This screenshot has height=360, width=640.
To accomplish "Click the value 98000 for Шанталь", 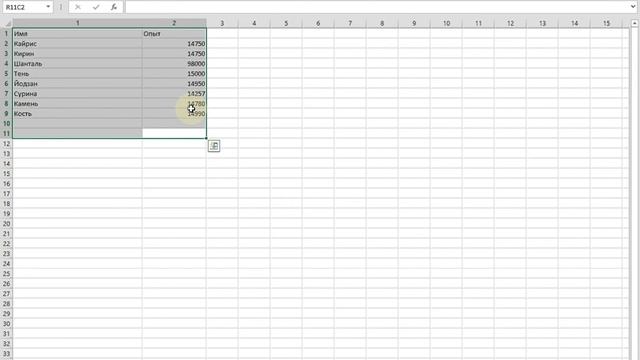I will [x=174, y=64].
